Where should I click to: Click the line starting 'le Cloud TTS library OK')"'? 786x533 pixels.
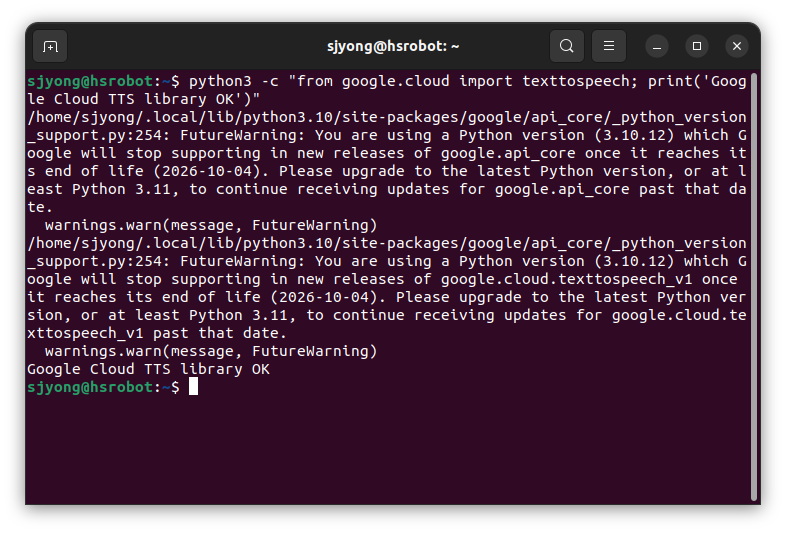pyautogui.click(x=144, y=99)
